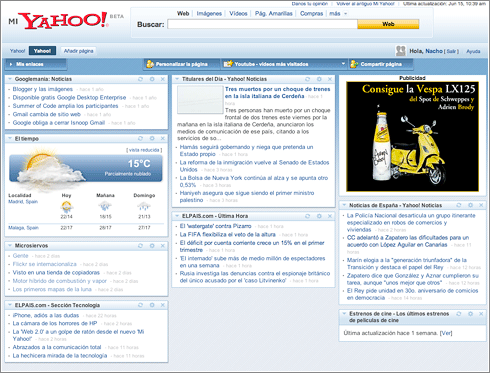Open Estrenos de cine settings gear

[470, 314]
